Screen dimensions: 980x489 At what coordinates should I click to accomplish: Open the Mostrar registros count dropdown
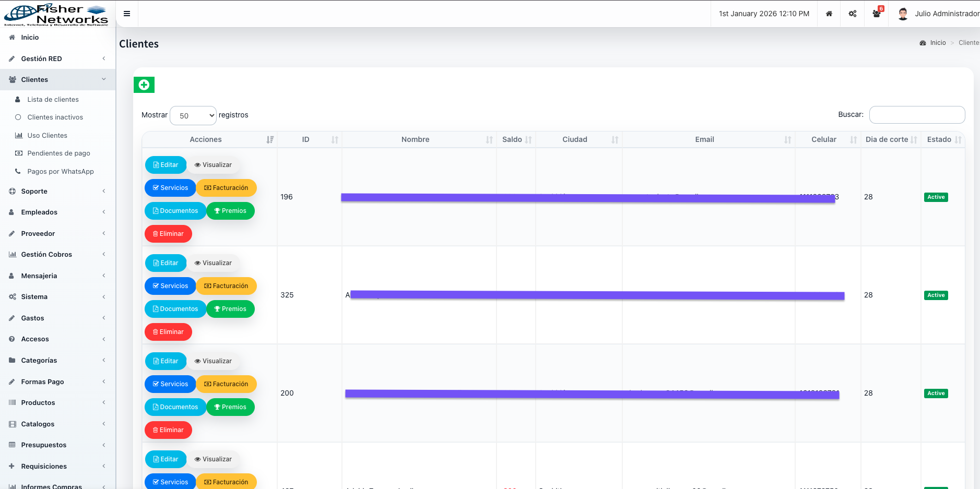[193, 115]
